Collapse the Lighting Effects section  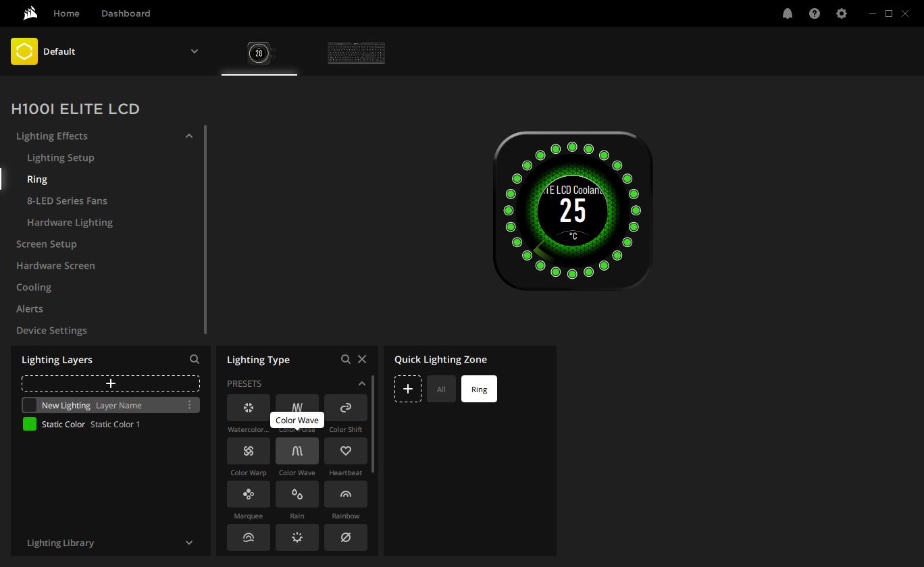coord(189,136)
